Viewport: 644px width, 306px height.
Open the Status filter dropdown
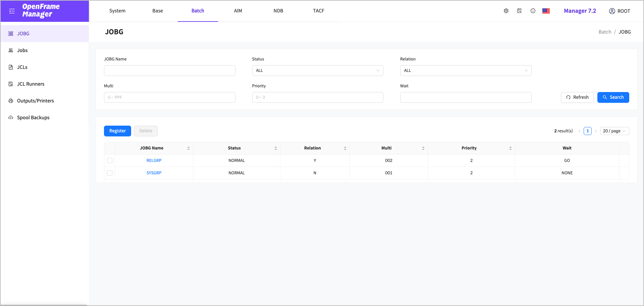click(x=318, y=71)
